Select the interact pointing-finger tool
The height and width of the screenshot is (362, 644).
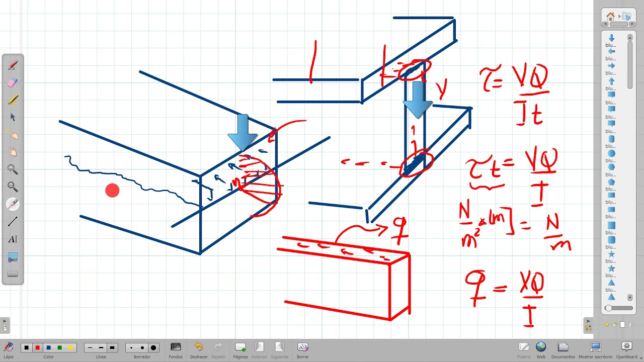click(x=13, y=134)
